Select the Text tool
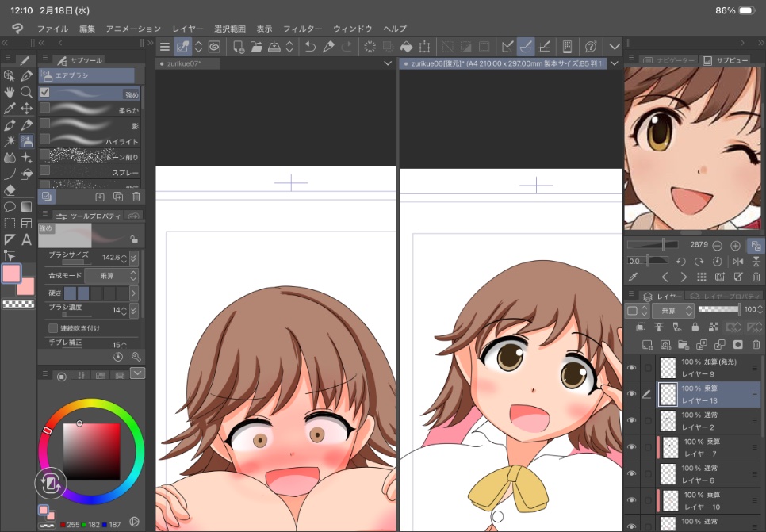Viewport: 766px width, 532px height. pyautogui.click(x=26, y=239)
